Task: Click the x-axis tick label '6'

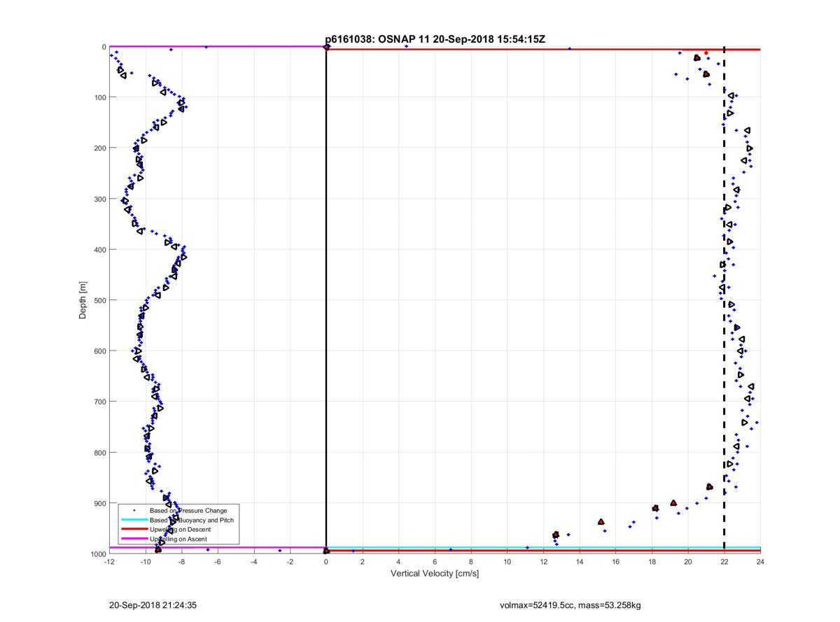Action: pos(435,561)
